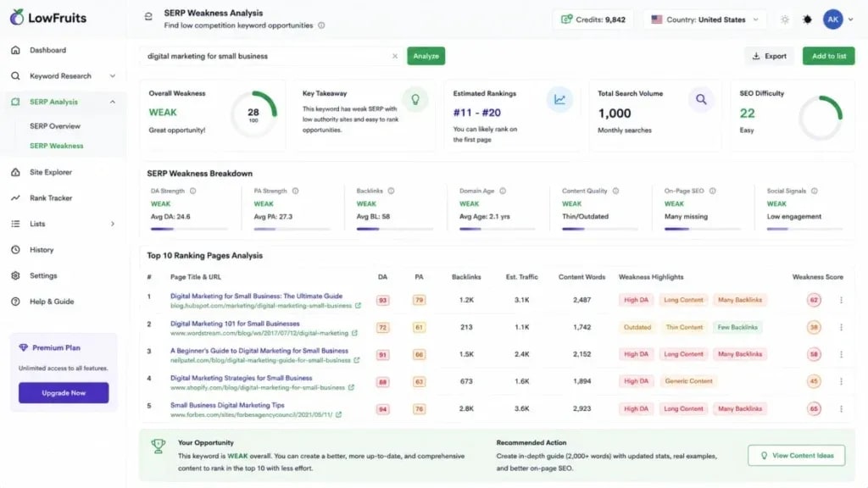
Task: Click the Credits 9,842 icon
Action: click(566, 19)
